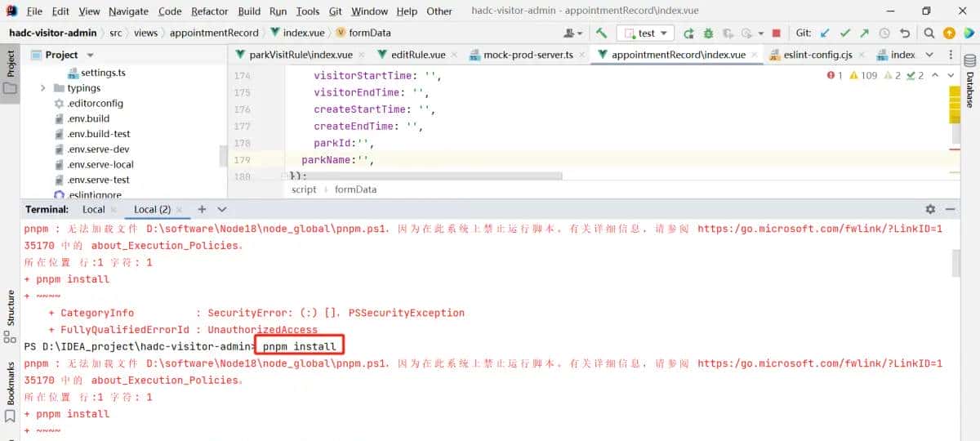The height and width of the screenshot is (441, 980).
Task: Open the 'test' run configuration dropdown
Action: point(644,33)
